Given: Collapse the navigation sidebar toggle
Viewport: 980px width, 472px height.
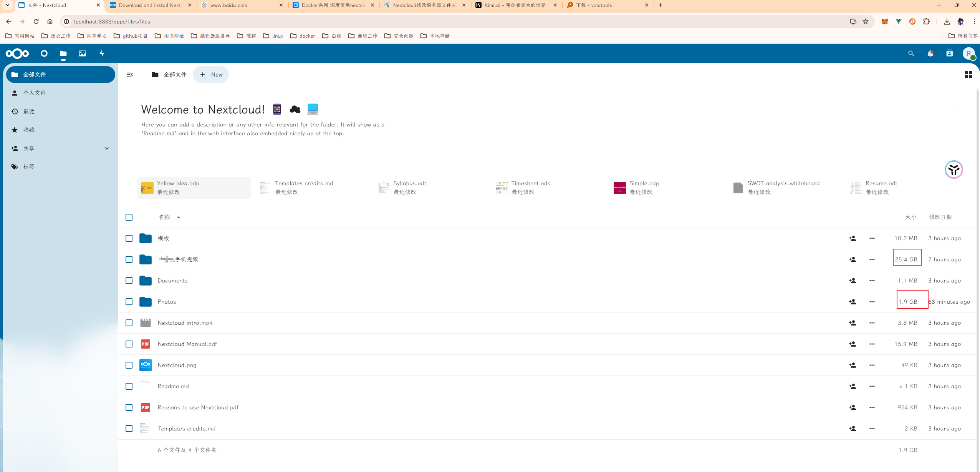Looking at the screenshot, I should tap(130, 74).
